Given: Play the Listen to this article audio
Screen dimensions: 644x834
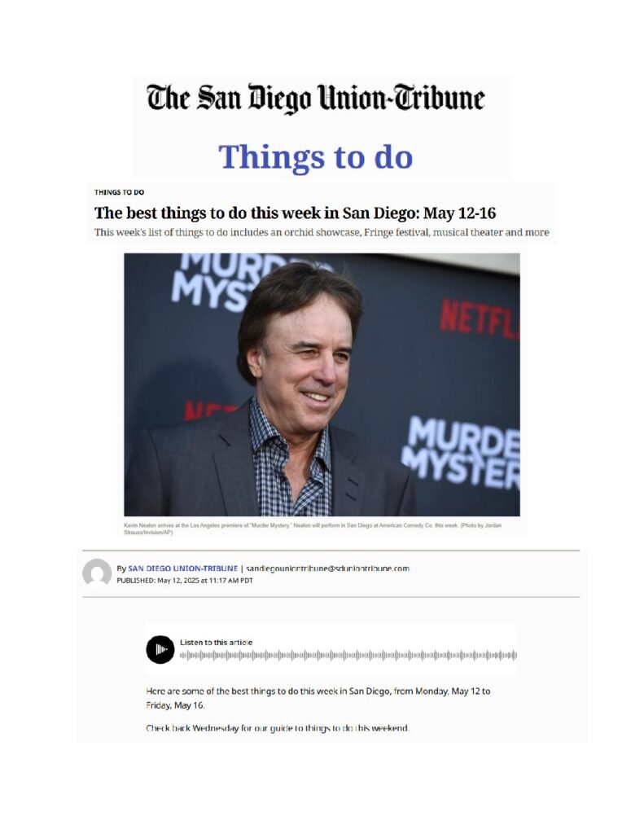Looking at the screenshot, I should click(x=160, y=649).
